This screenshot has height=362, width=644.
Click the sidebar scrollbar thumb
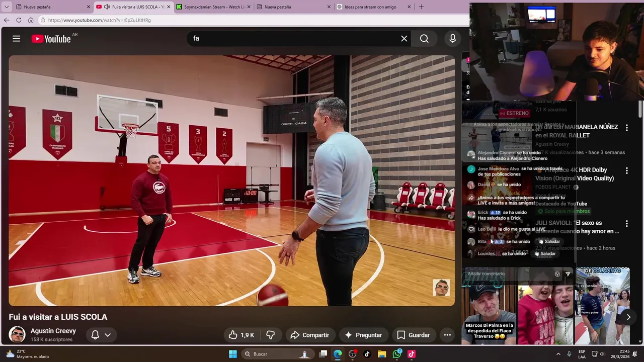[640, 109]
